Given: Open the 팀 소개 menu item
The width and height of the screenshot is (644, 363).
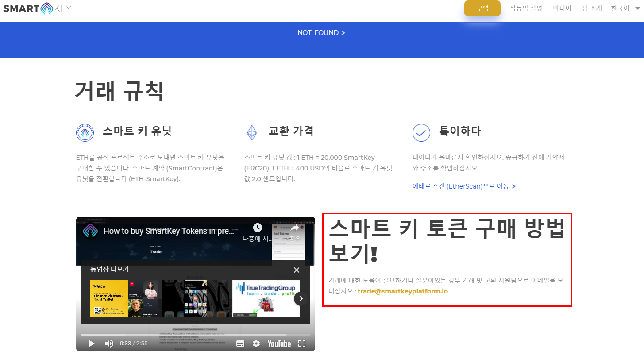Looking at the screenshot, I should 592,8.
